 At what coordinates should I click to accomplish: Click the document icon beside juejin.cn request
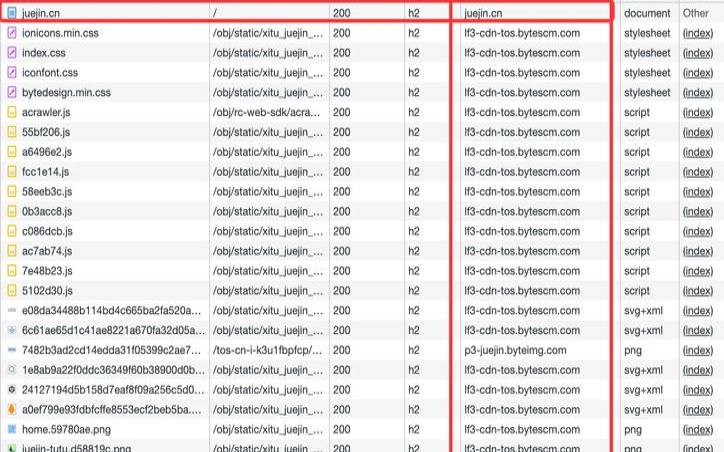click(11, 13)
